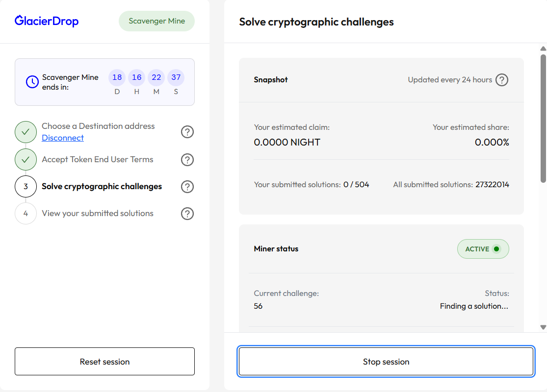Click the vertical scrollbar thumb
The height and width of the screenshot is (392, 547).
pyautogui.click(x=543, y=118)
